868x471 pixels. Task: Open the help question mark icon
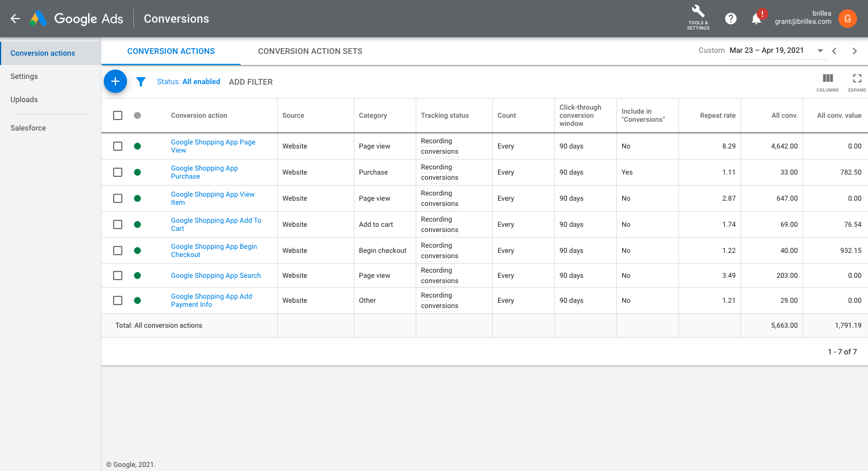[x=731, y=19]
